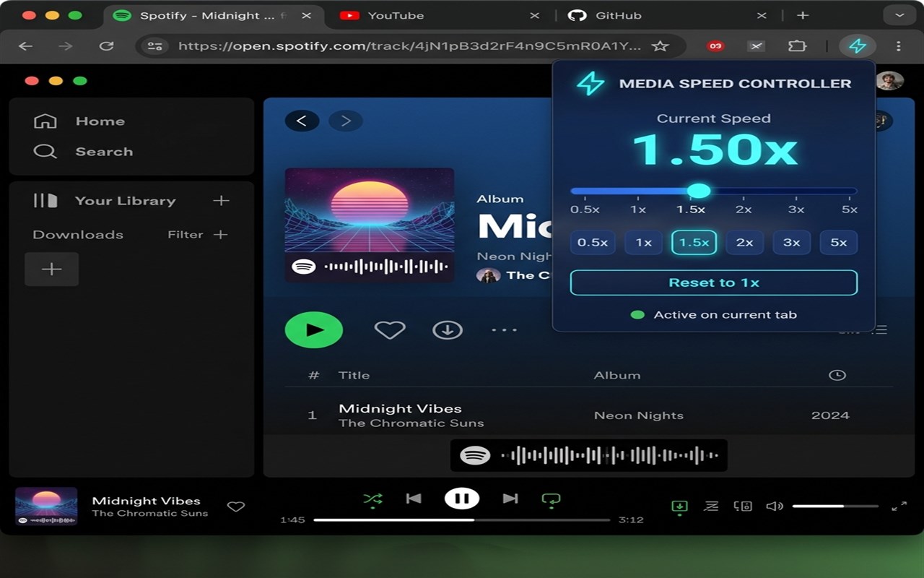Screen dimensions: 924x578
Task: Open Spotify Search from sidebar
Action: click(84, 152)
